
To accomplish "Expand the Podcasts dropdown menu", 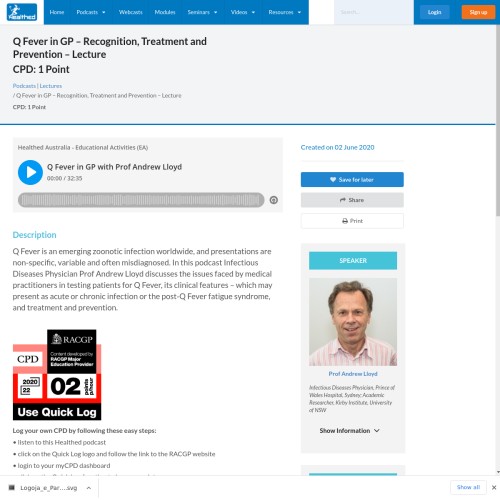I will click(91, 12).
